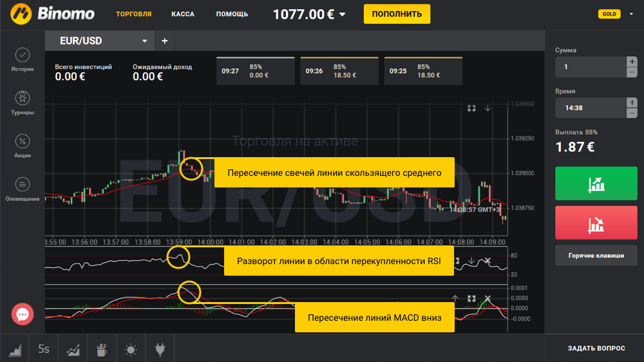
Task: Open the indicators line chart icon
Action: coord(73,350)
